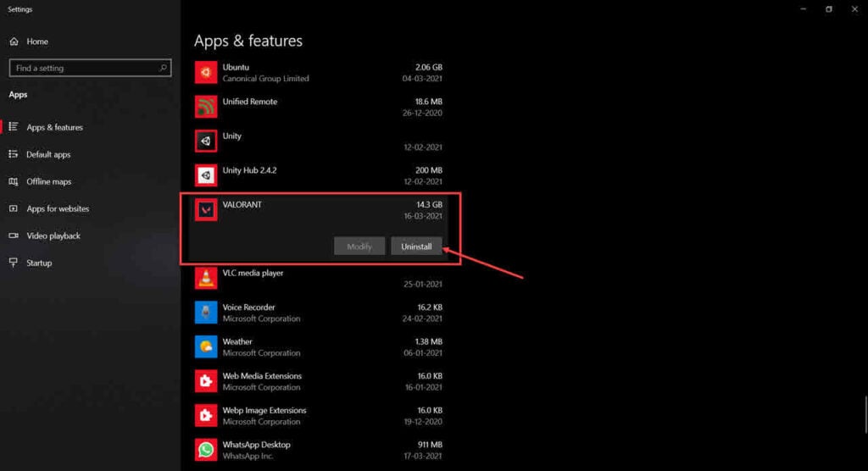Open Video playback settings

click(x=53, y=235)
